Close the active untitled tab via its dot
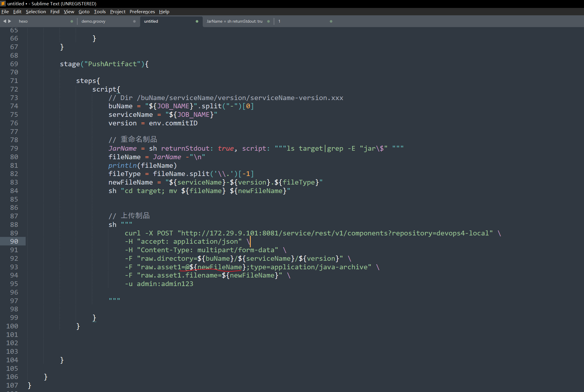Screen dimensions: 584x392 coord(197,21)
